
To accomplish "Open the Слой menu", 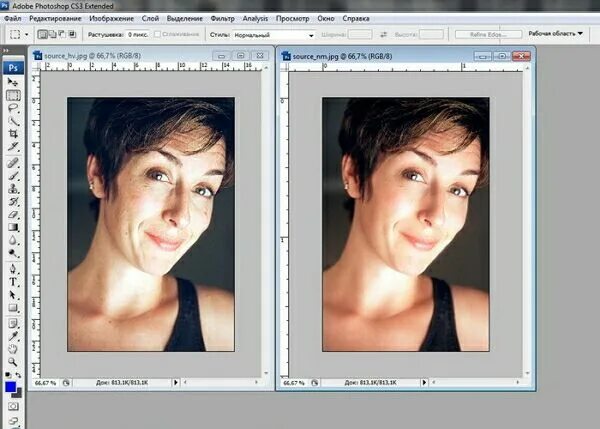I will point(150,18).
